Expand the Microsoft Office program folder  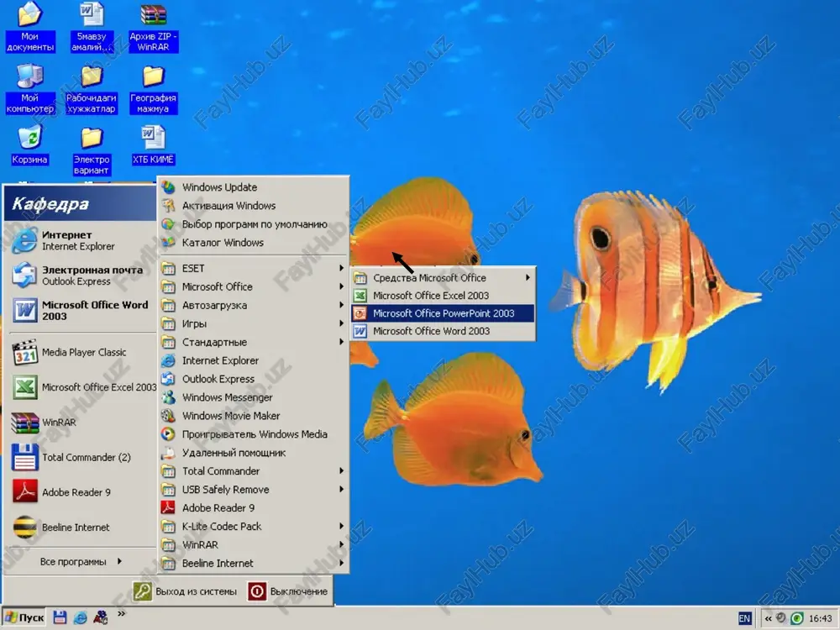pos(253,286)
